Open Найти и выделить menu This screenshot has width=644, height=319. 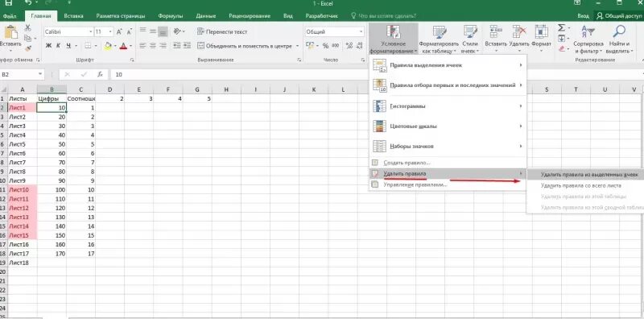pos(619,39)
